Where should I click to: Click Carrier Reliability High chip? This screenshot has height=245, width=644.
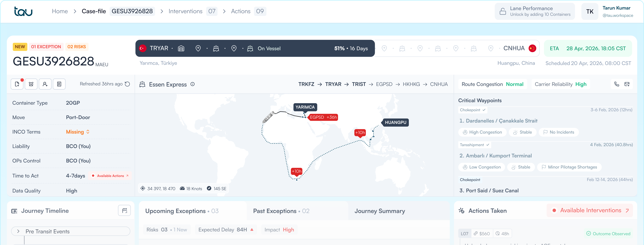(560, 84)
